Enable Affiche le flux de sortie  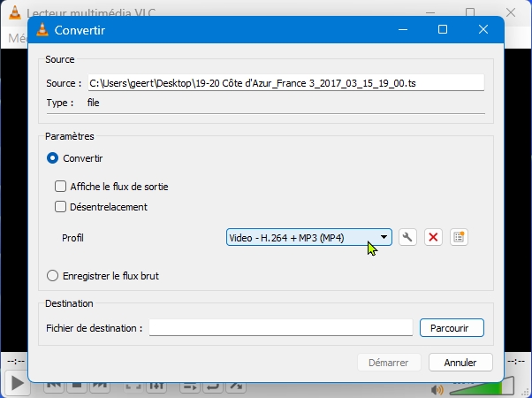tap(60, 187)
